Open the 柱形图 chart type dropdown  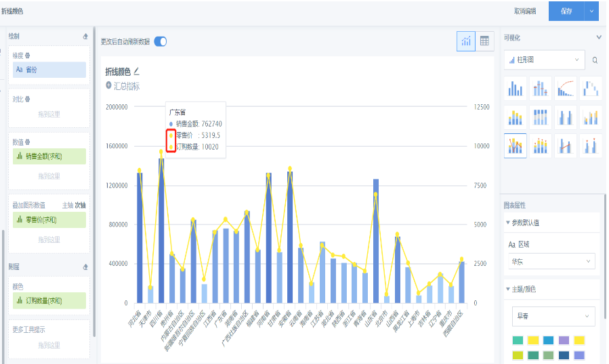(544, 60)
